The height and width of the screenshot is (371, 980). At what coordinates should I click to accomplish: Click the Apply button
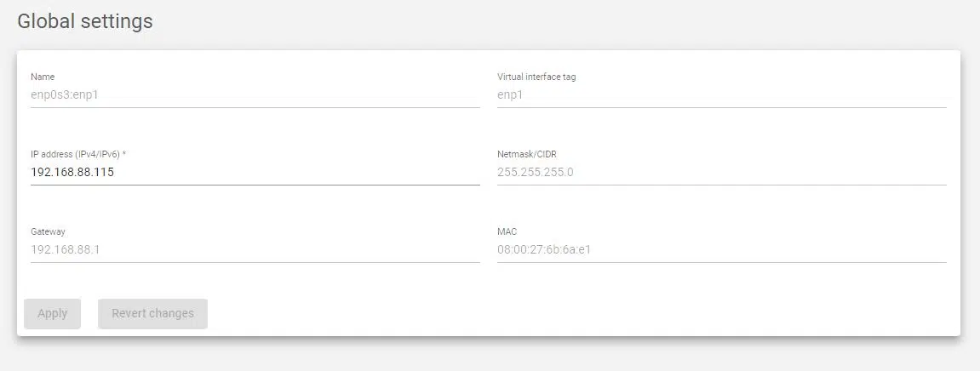pyautogui.click(x=52, y=313)
